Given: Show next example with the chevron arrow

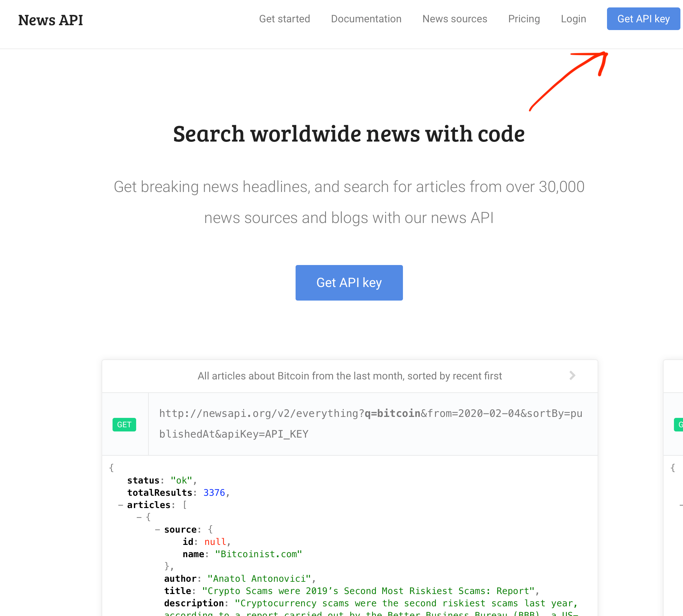Looking at the screenshot, I should pos(572,375).
